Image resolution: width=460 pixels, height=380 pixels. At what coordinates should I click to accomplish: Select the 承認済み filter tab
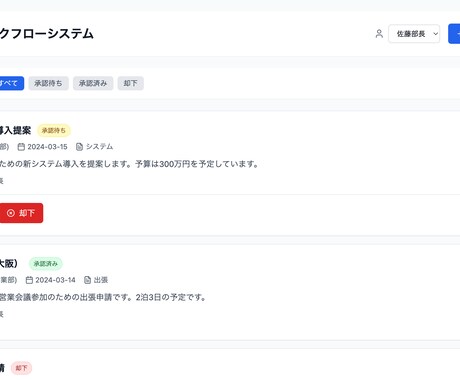point(93,83)
